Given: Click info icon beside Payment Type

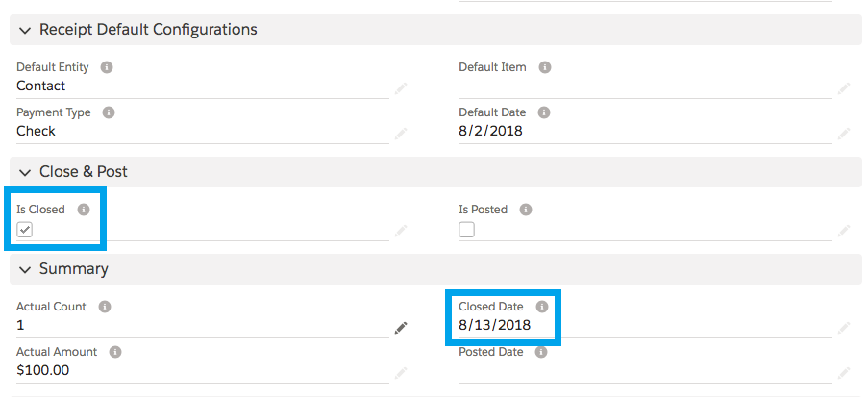Looking at the screenshot, I should 109,112.
